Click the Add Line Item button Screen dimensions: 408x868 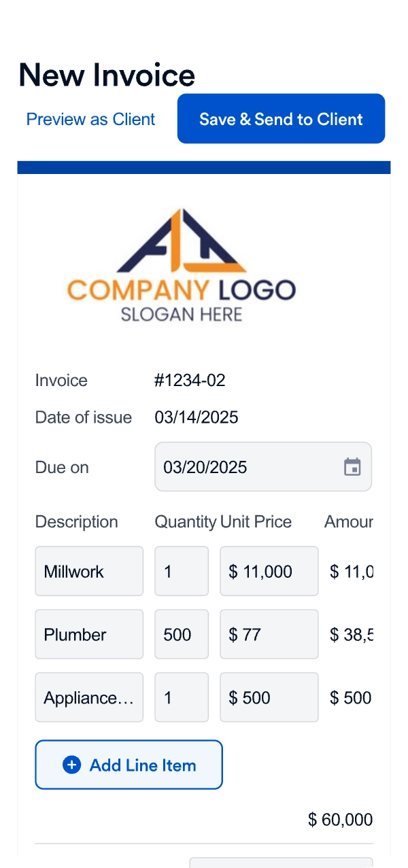click(x=129, y=765)
